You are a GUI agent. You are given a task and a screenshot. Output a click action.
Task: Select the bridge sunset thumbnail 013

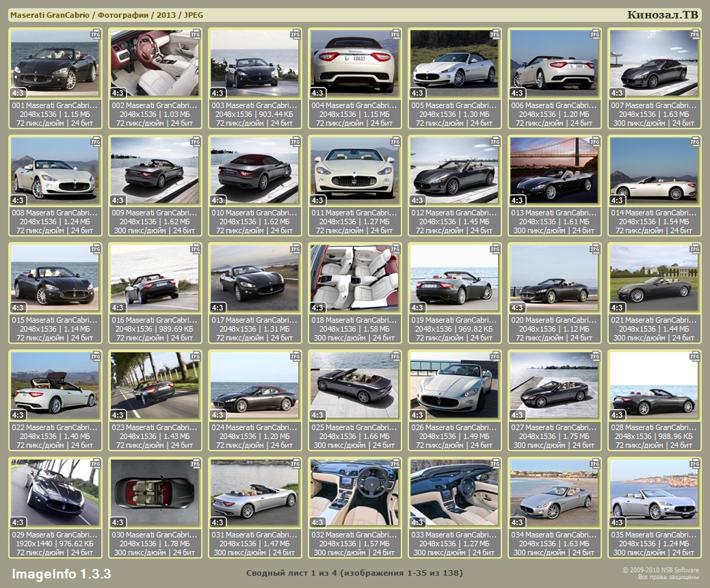click(554, 170)
